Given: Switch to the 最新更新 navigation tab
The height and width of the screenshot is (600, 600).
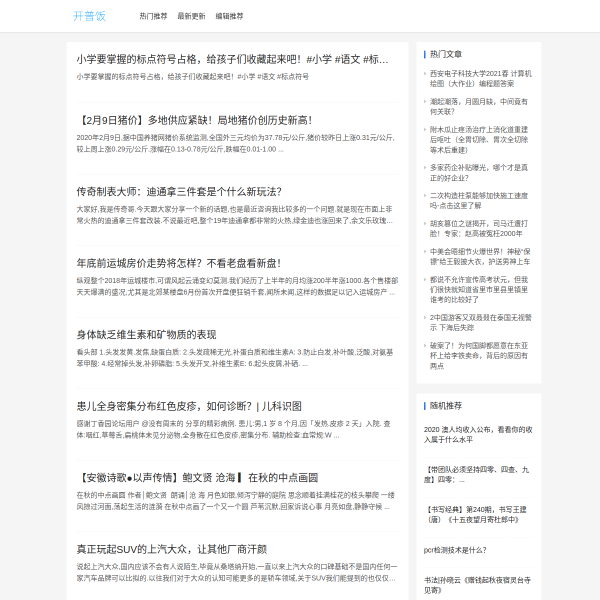Looking at the screenshot, I should [192, 17].
